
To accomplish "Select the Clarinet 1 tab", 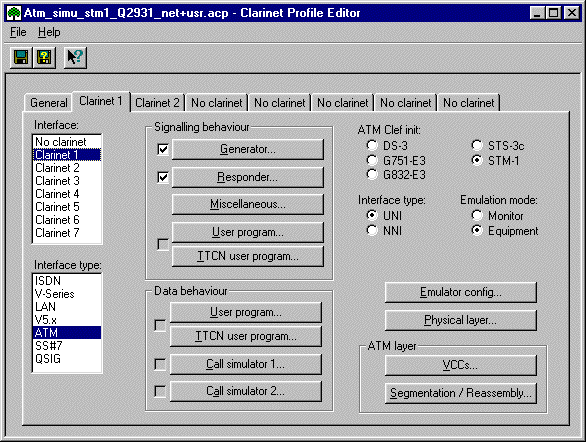I will 101,101.
